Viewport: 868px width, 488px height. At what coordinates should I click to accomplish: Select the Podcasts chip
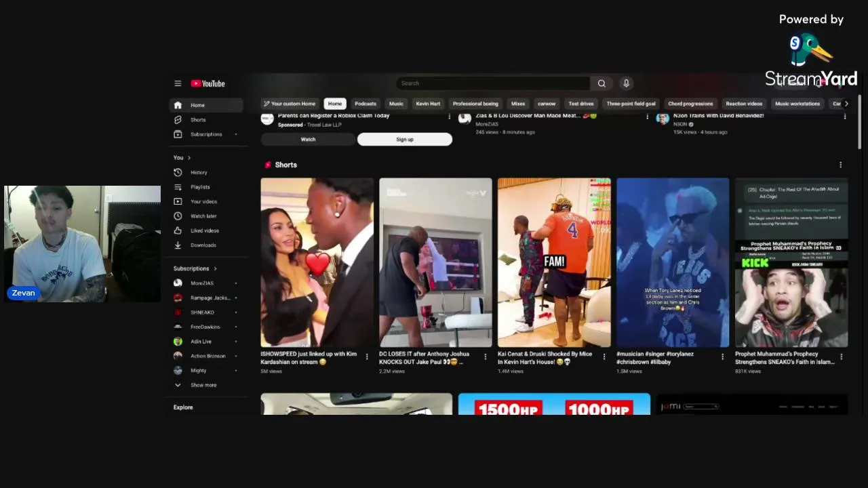(366, 104)
